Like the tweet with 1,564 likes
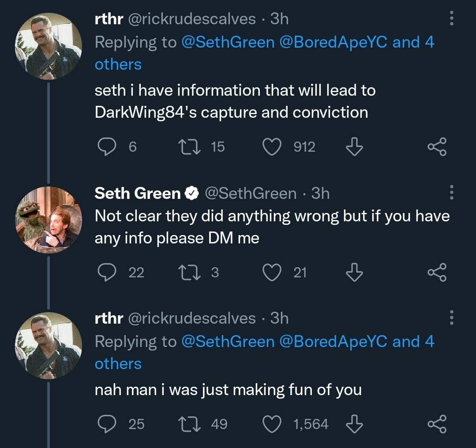Viewport: 476px width, 448px height. click(272, 424)
